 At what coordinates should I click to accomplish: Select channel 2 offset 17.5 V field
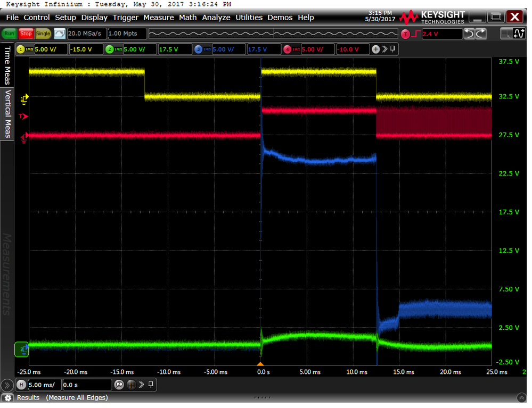coord(175,49)
